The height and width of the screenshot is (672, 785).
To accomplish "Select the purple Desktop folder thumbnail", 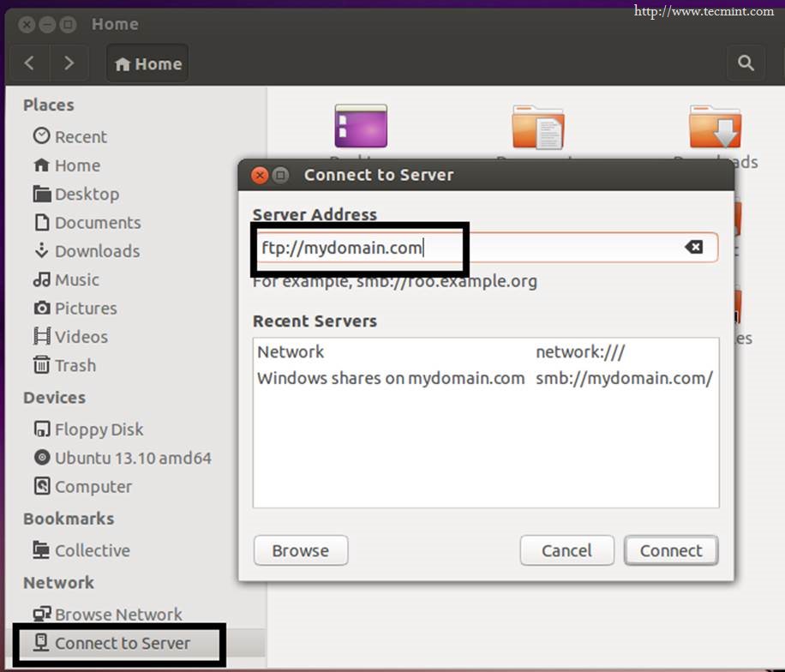I will coord(361,126).
